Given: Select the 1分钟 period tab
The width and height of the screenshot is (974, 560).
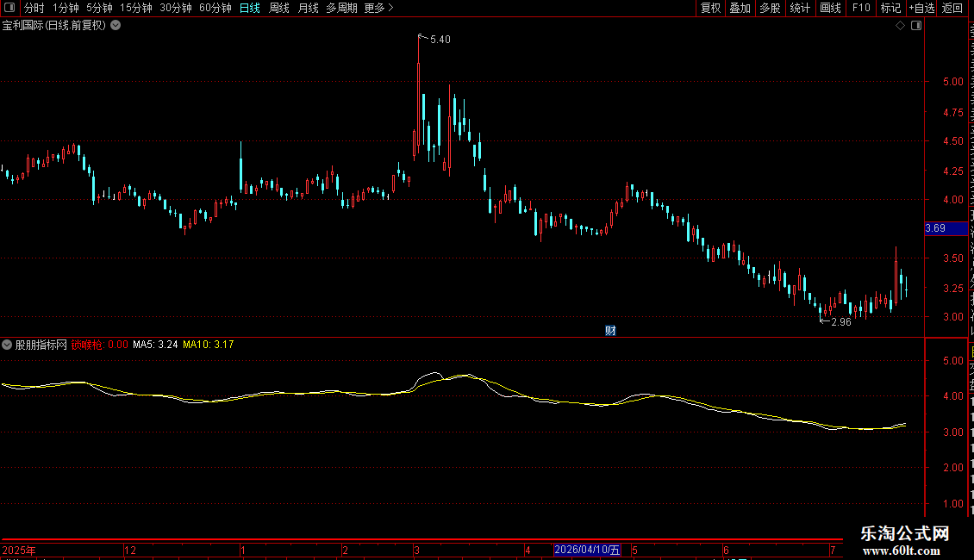Looking at the screenshot, I should tap(66, 8).
